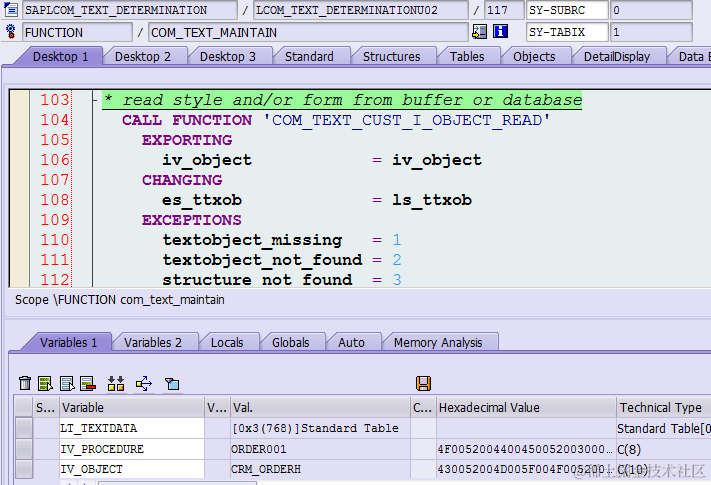Image resolution: width=711 pixels, height=485 pixels.
Task: Click the [0x3(768)]Standard Table value
Action: 320,428
